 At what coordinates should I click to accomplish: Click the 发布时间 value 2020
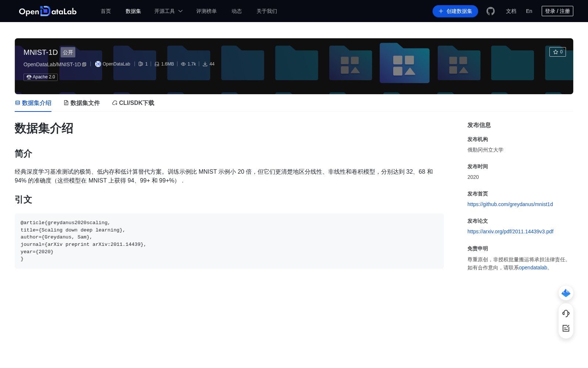[473, 177]
